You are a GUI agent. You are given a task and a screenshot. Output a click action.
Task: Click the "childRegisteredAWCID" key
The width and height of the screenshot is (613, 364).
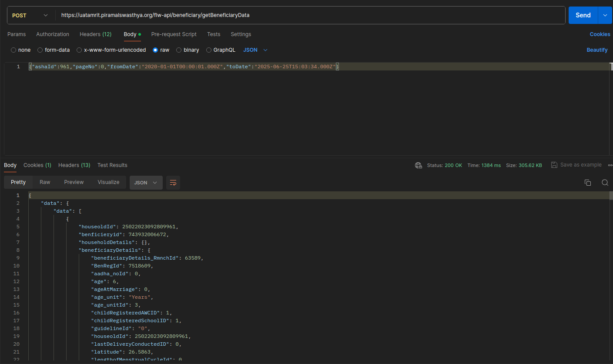pos(127,313)
